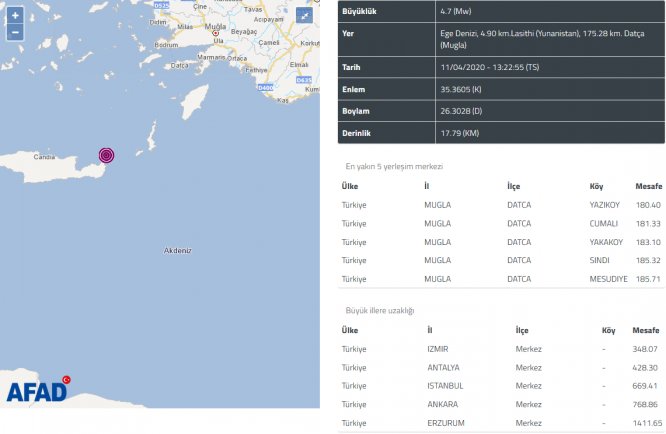This screenshot has height=434, width=666.
Task: Click the Fethiye label on the map
Action: click(257, 70)
